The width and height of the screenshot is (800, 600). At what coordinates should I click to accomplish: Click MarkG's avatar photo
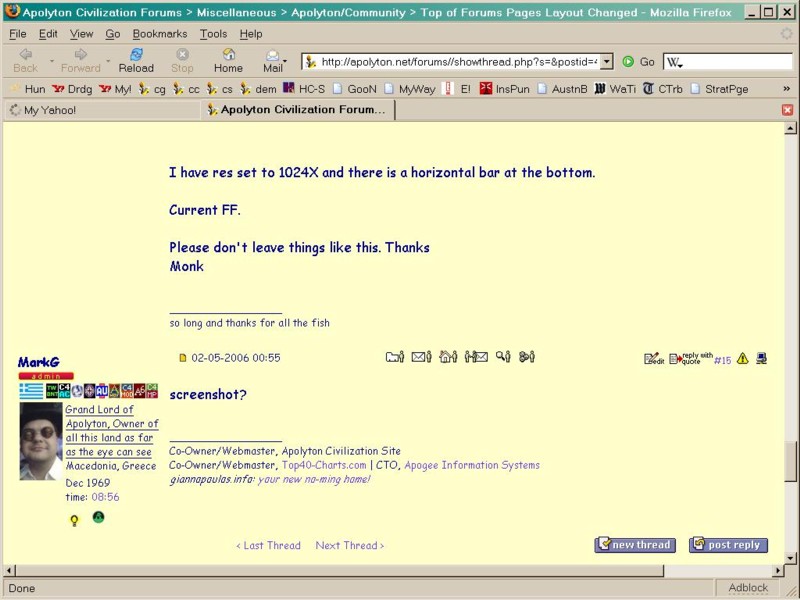pyautogui.click(x=41, y=441)
